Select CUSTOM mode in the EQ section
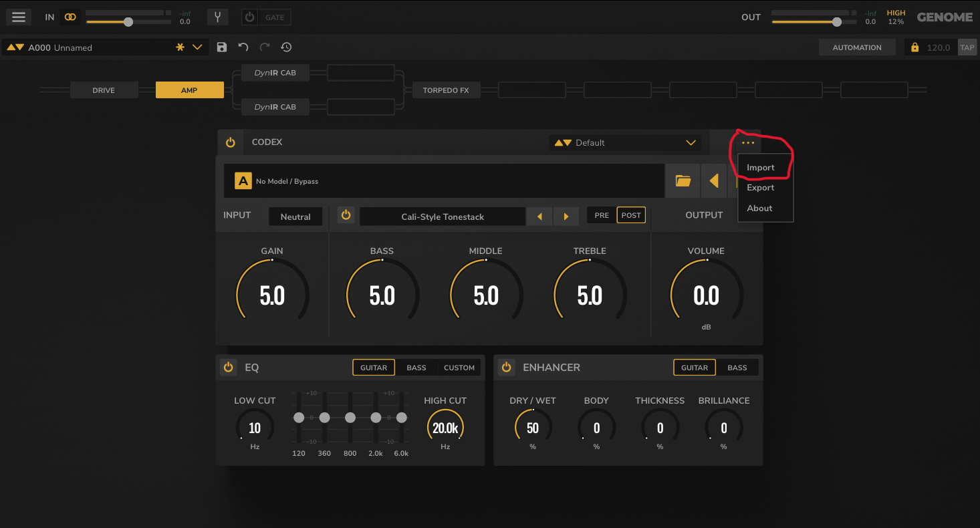The height and width of the screenshot is (528, 980). tap(459, 368)
